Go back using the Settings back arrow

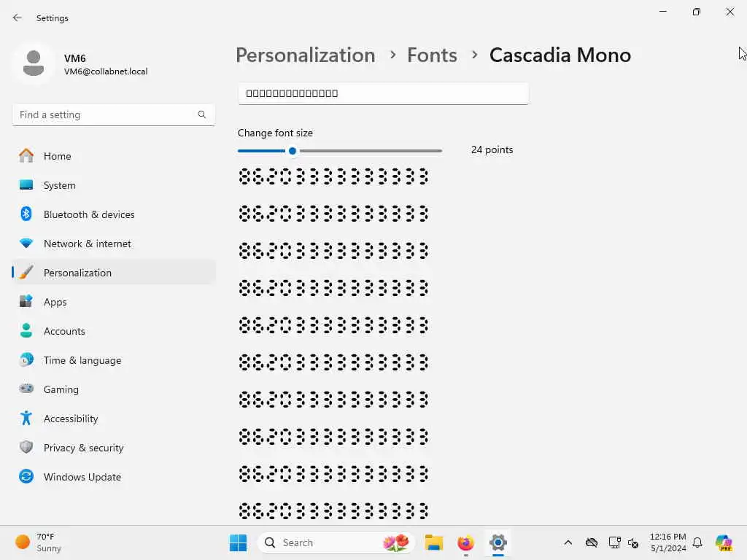18,17
